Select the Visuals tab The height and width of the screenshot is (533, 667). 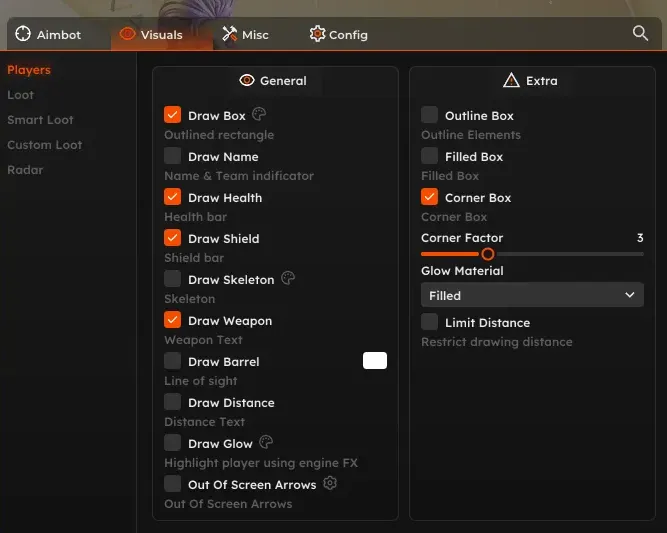pyautogui.click(x=162, y=34)
